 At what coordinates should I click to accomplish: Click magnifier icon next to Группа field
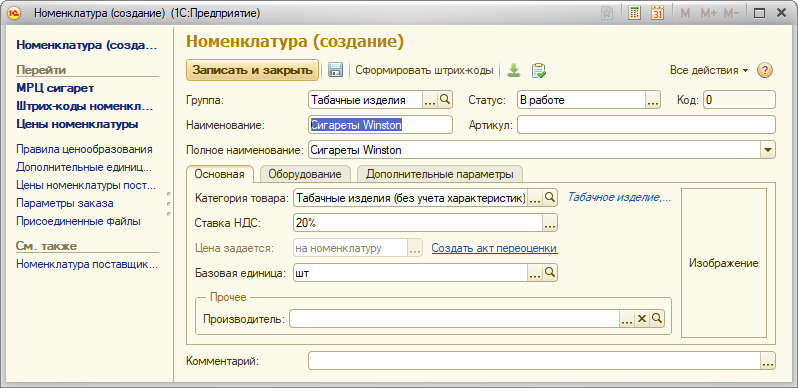pyautogui.click(x=445, y=100)
